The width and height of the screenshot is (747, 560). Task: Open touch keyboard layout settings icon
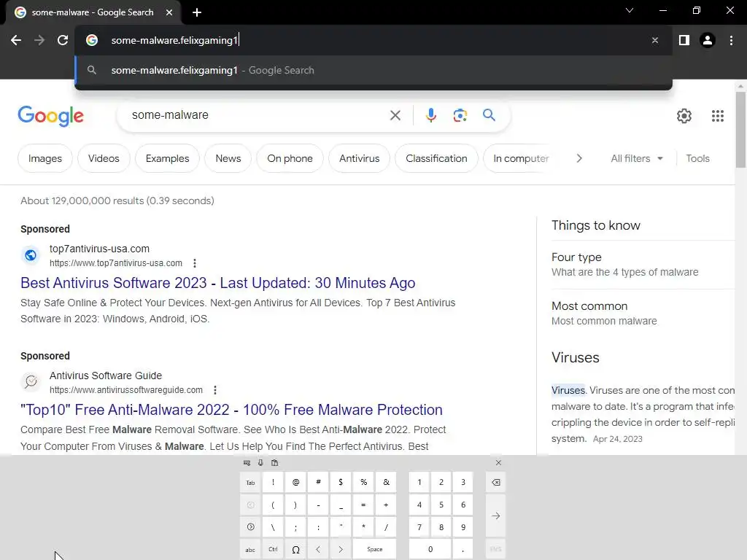247,462
